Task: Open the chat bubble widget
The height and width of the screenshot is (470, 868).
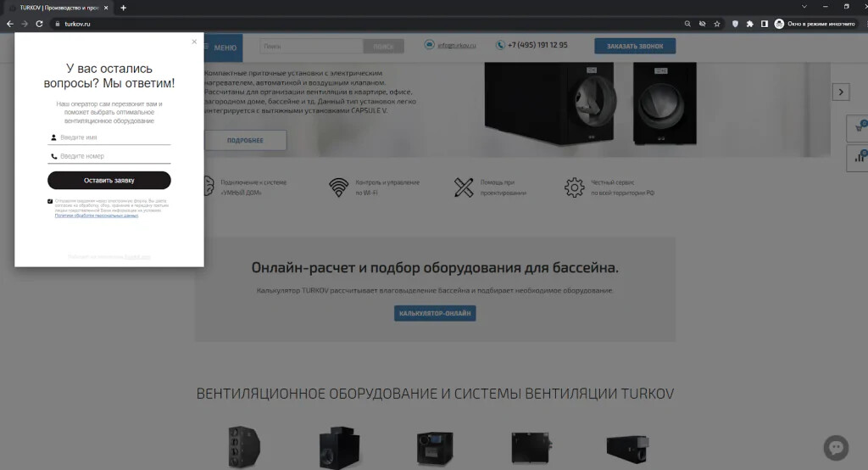Action: [836, 448]
